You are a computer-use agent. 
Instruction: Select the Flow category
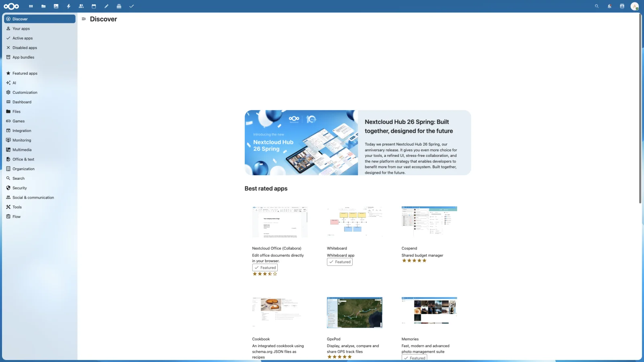(40, 217)
